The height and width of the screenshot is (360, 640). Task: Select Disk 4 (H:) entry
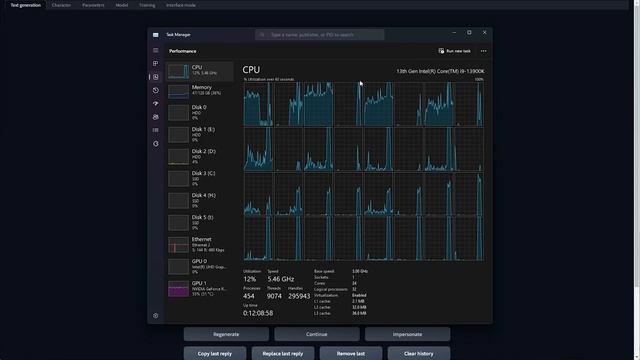coord(200,200)
